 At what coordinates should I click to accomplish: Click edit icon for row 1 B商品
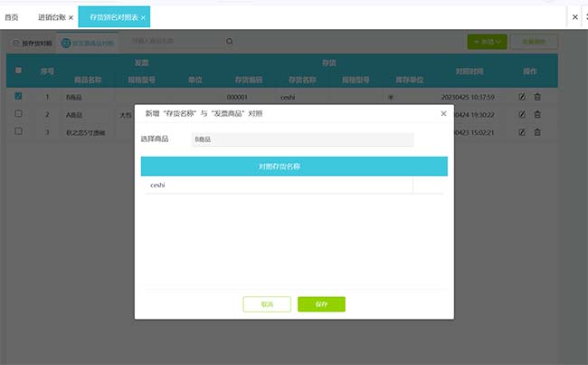522,97
